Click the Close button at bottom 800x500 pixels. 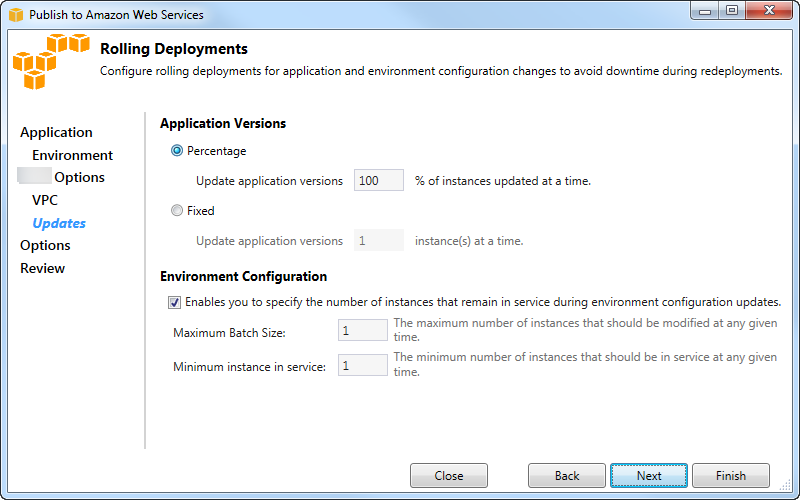449,476
